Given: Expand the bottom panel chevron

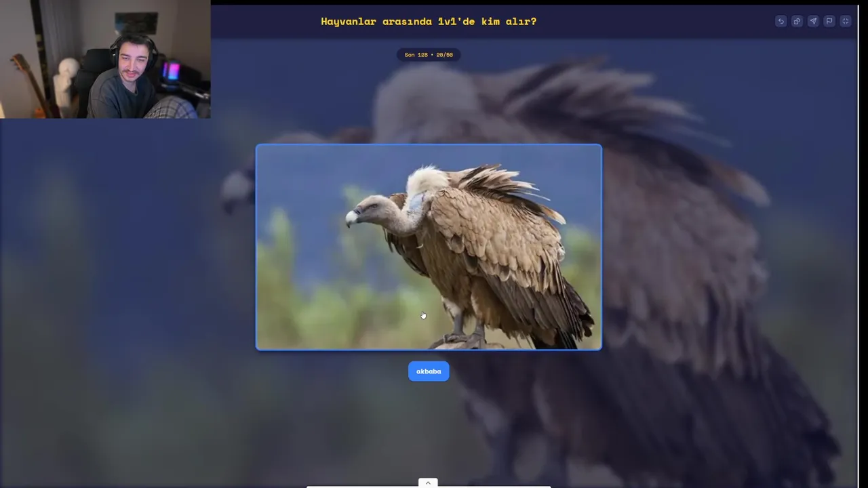Looking at the screenshot, I should pyautogui.click(x=428, y=483).
